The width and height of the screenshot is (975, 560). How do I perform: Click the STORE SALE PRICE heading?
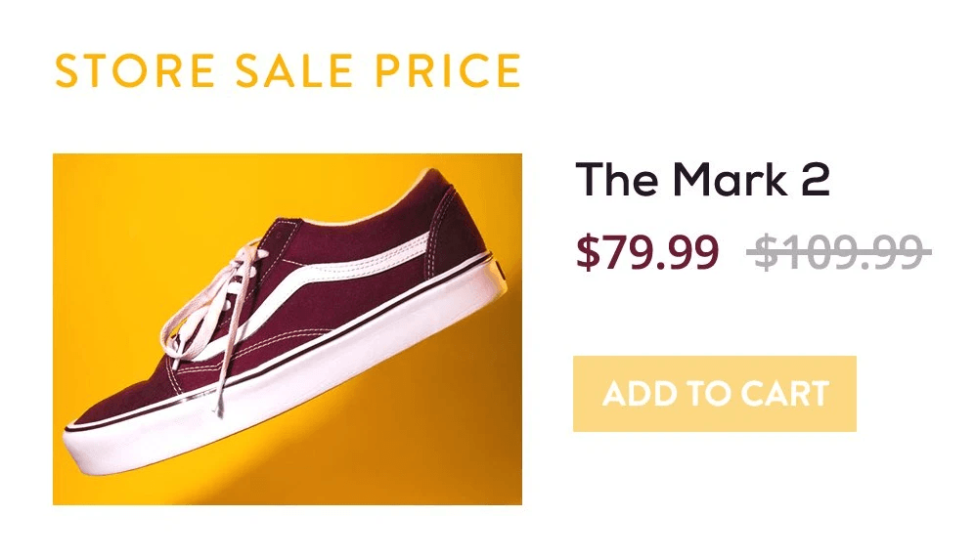(x=288, y=71)
